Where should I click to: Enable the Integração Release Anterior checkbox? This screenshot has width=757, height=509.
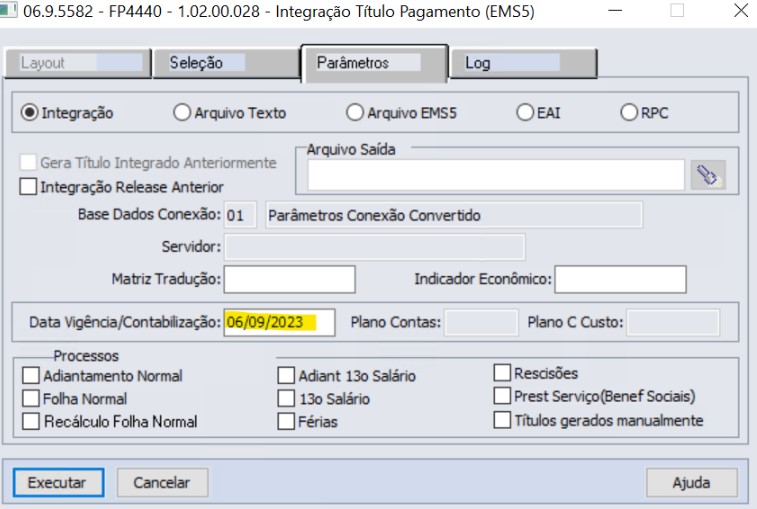(28, 186)
